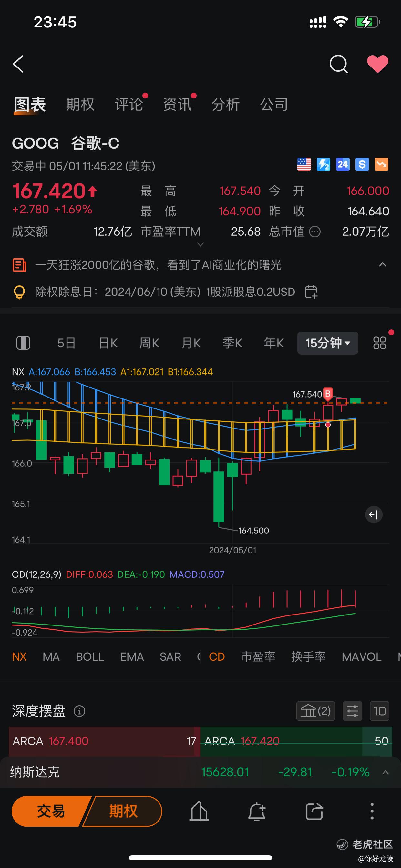Viewport: 401px width, 868px height.
Task: Go back with the left arrow
Action: 18,64
